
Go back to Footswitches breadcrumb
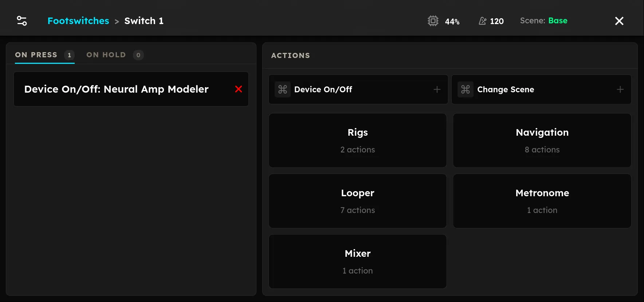click(78, 21)
